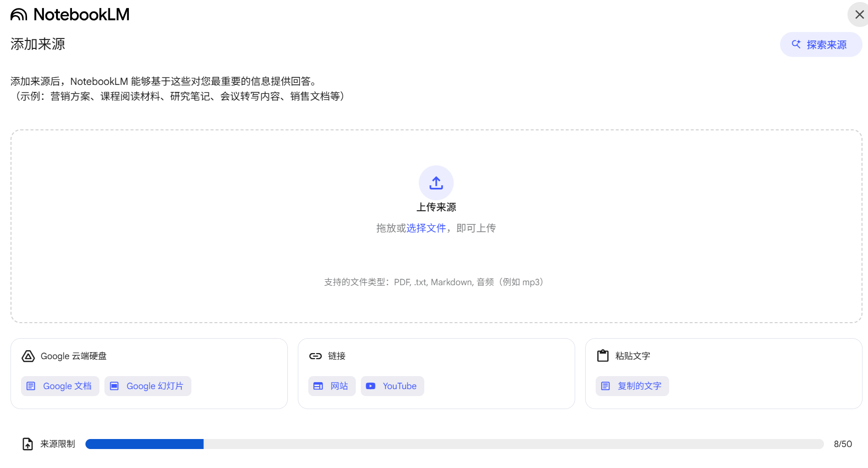Image resolution: width=868 pixels, height=468 pixels.
Task: Click the NotebookLM logo icon
Action: pos(19,14)
